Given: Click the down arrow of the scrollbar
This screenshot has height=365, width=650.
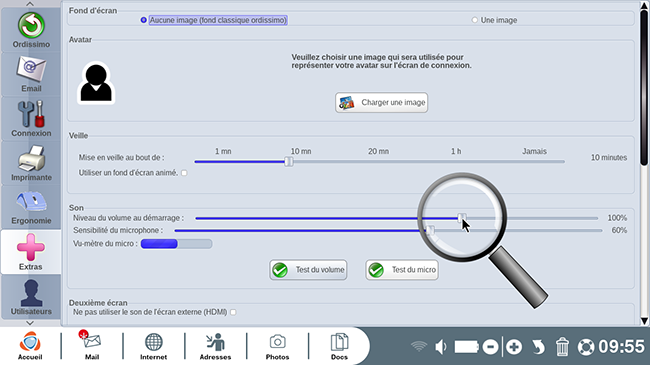Looking at the screenshot, I should (644, 321).
